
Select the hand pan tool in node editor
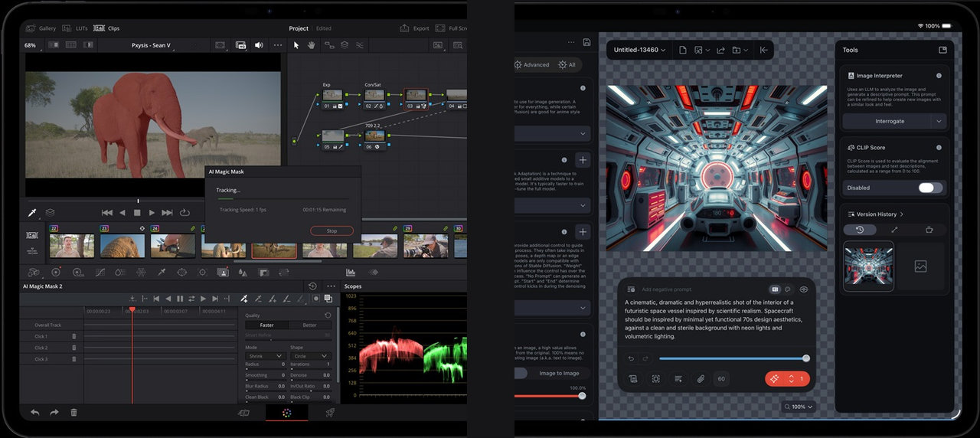[312, 45]
